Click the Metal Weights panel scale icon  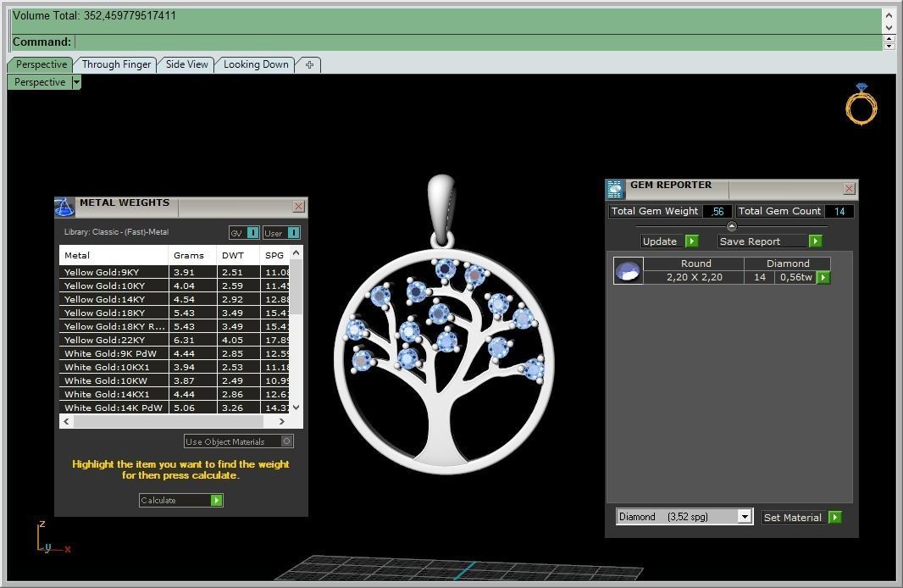[x=64, y=207]
